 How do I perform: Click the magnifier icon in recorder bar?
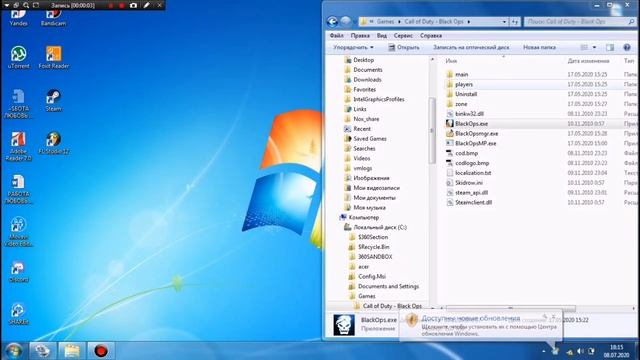pyautogui.click(x=26, y=5)
